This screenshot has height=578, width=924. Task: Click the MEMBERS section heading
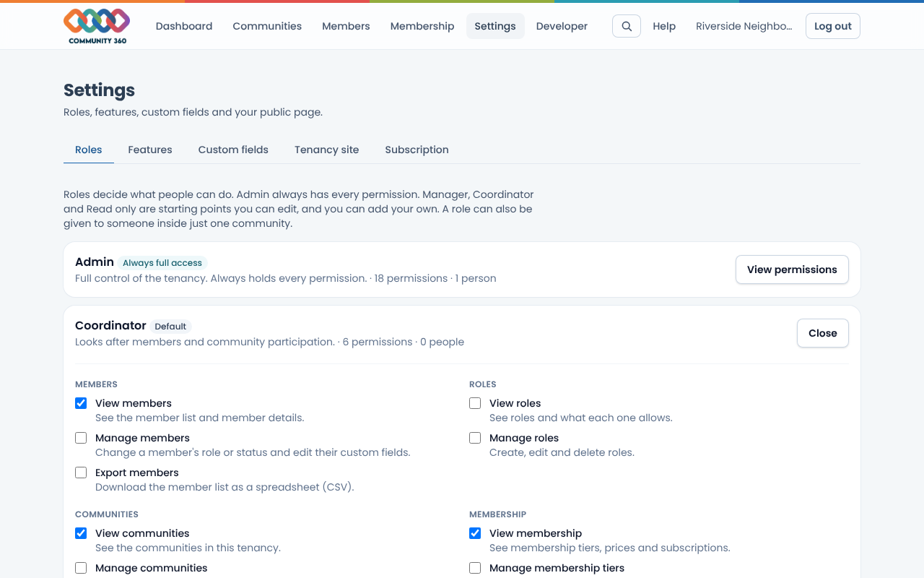(96, 384)
